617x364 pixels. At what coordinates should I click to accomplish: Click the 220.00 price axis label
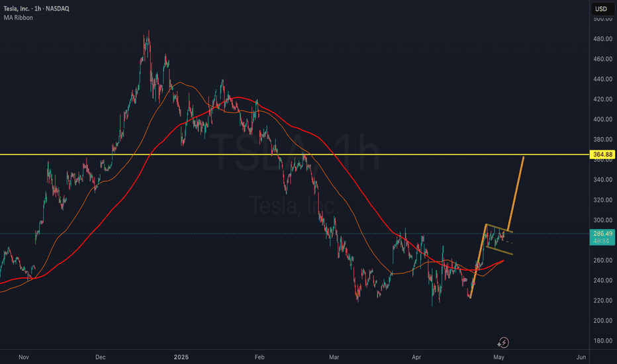point(602,300)
